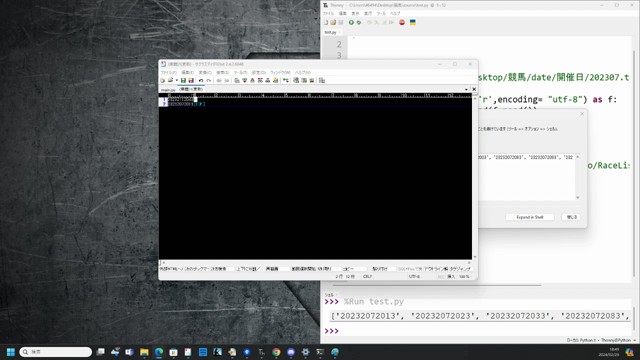Redo edit in Sakura Editor toolbar
This screenshot has height=360, width=640.
pyautogui.click(x=209, y=80)
